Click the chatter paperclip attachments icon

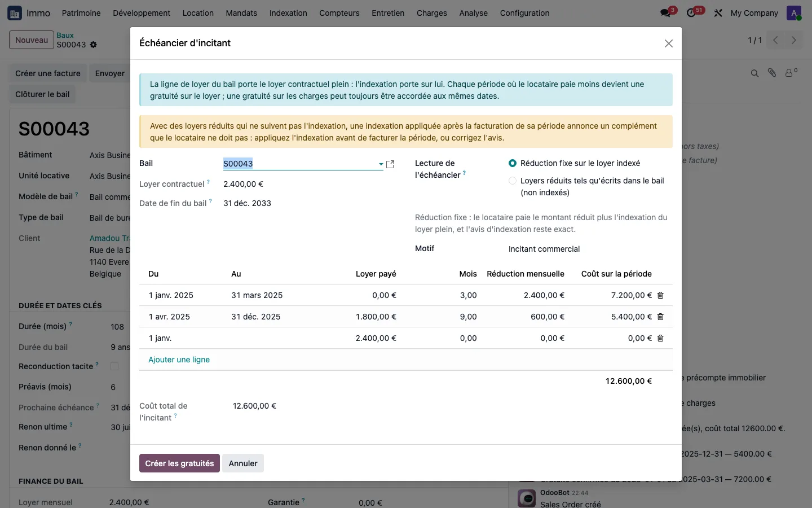pyautogui.click(x=772, y=73)
